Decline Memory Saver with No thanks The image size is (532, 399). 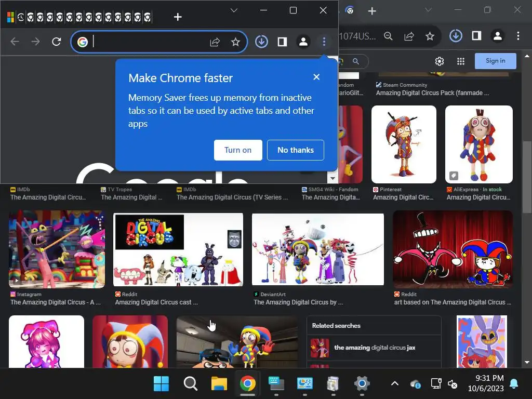point(296,150)
